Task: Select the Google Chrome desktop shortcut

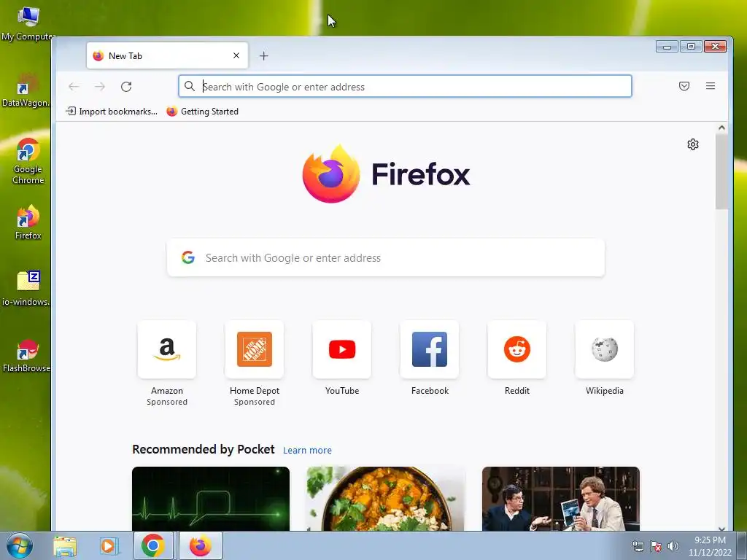Action: (x=28, y=161)
